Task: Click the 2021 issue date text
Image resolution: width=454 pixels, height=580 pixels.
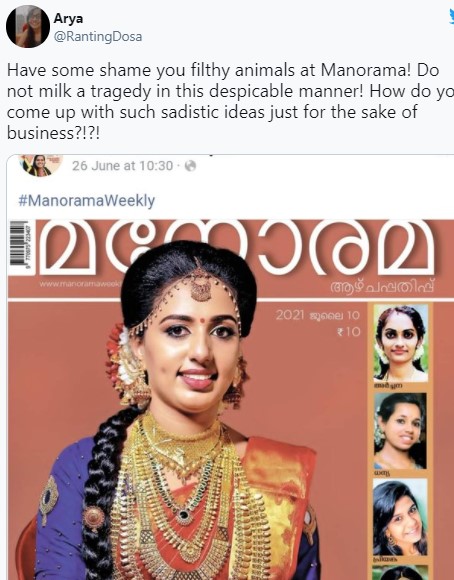Action: [317, 315]
